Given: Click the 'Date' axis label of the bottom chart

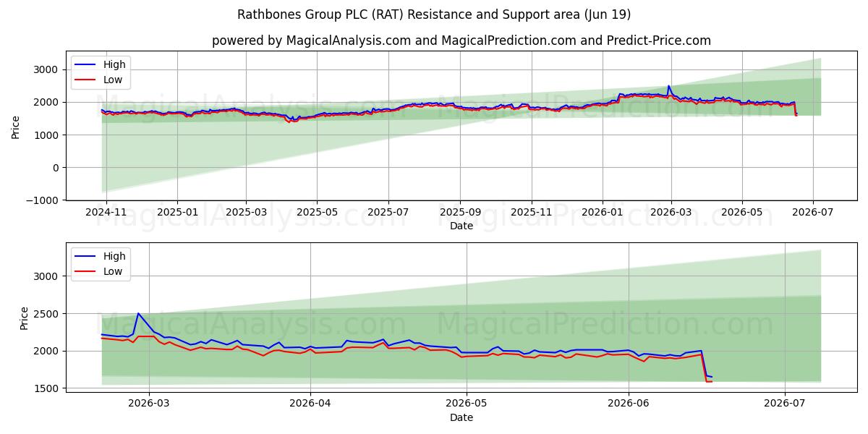Looking at the screenshot, I should (461, 417).
